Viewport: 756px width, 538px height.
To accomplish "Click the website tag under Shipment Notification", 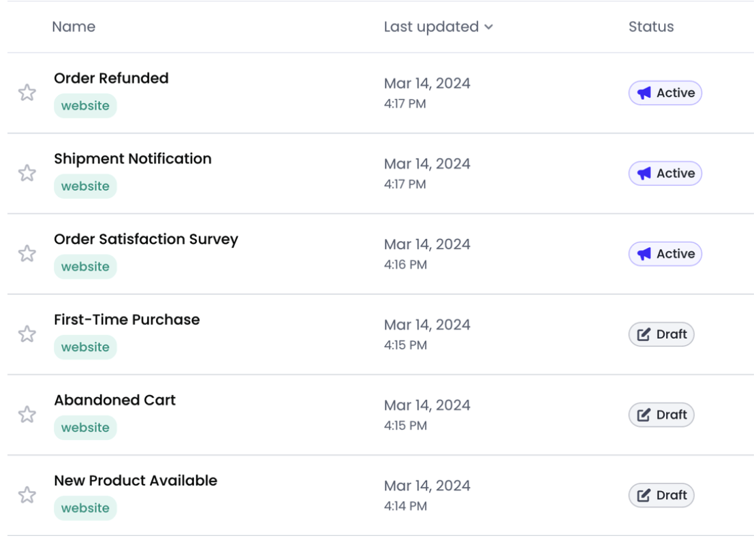I will 85,186.
